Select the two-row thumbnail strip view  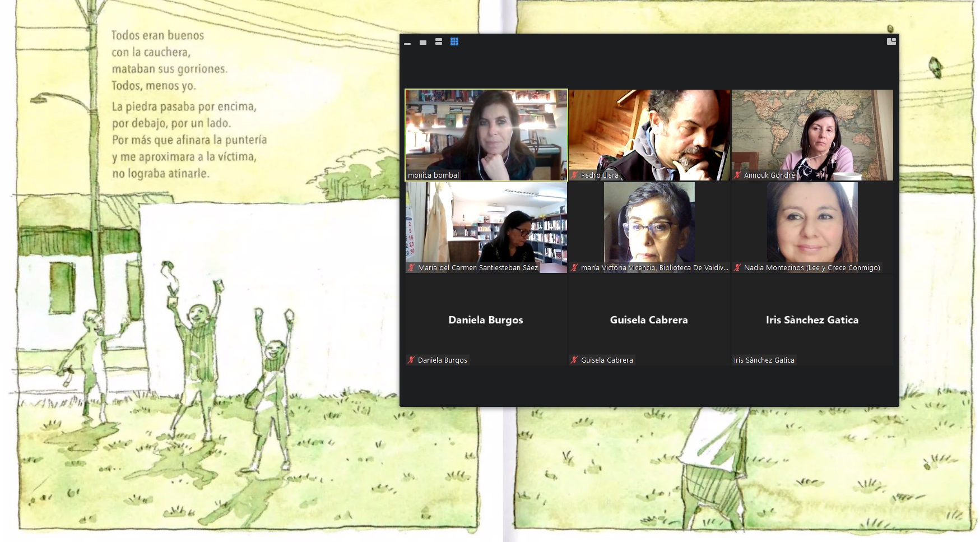(439, 41)
